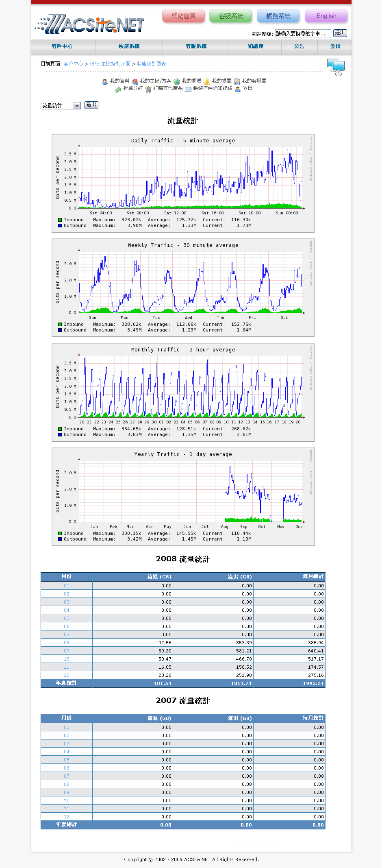The image size is (382, 868).
Task: Open the 訂購其他產品 link
Action: point(168,88)
